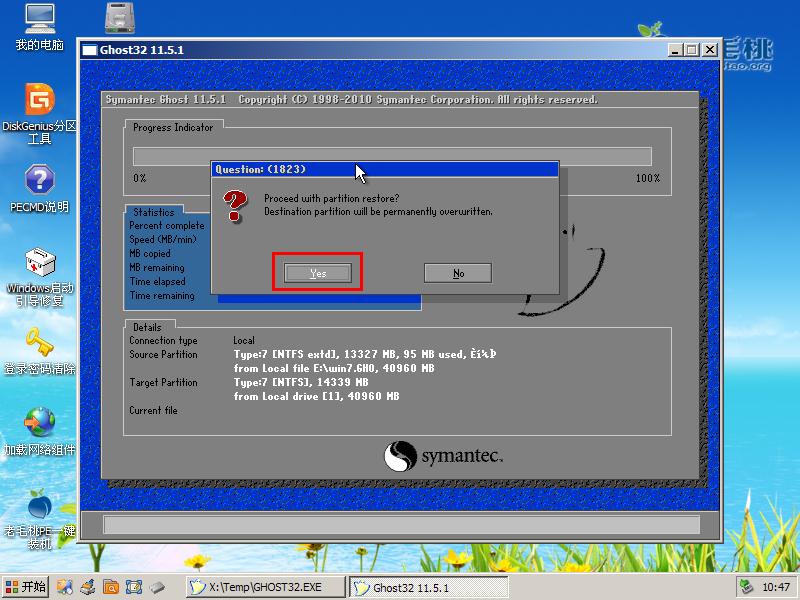Select Windows启动引导修复 first-aid icon

point(40,278)
